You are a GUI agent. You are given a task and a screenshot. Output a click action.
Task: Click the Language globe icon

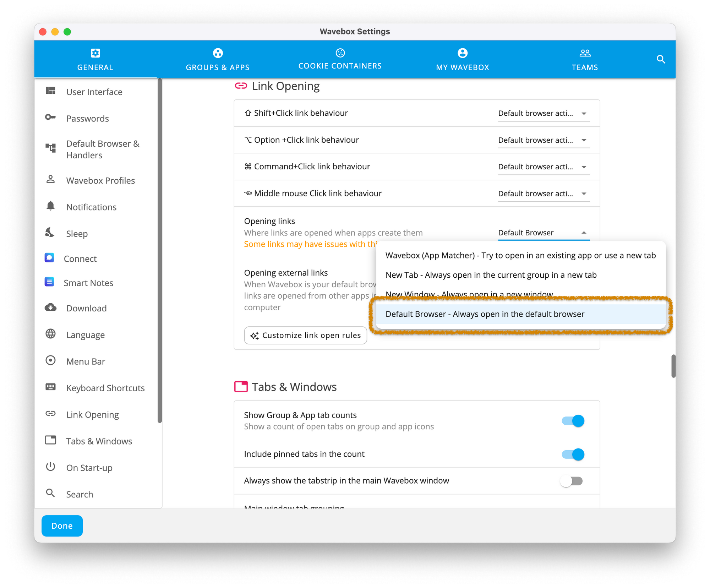(51, 334)
